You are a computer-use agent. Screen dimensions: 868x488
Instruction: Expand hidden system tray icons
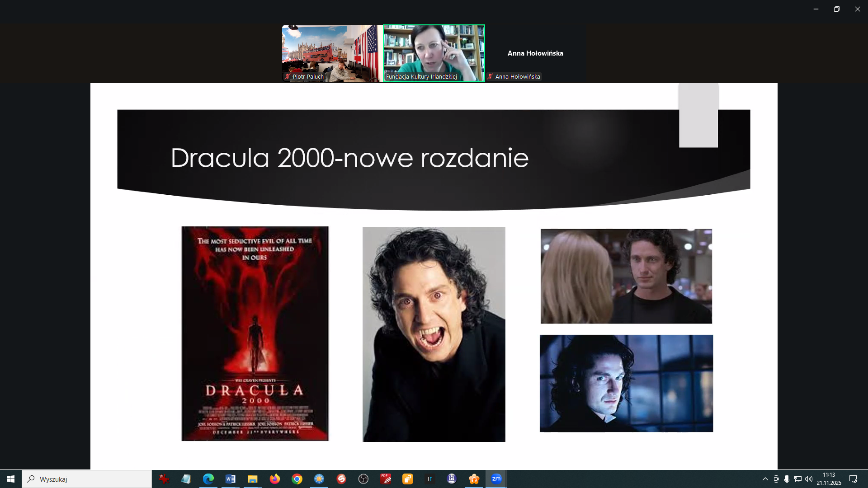pyautogui.click(x=765, y=479)
